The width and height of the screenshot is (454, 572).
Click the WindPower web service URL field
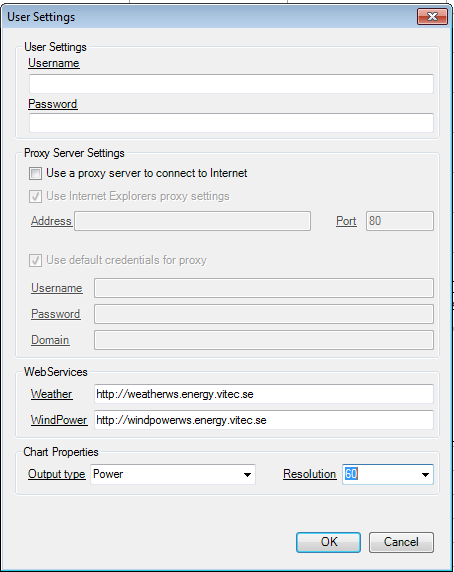[x=264, y=420]
